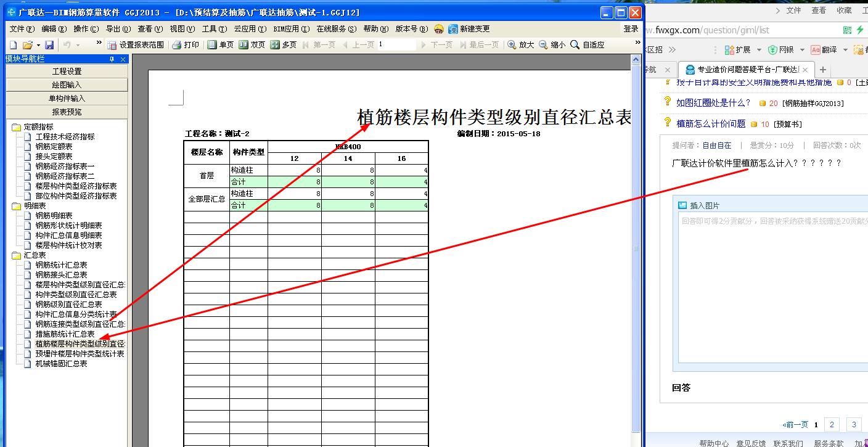Image resolution: width=868 pixels, height=447 pixels.
Task: Open link 植筋怎么计价问题
Action: [x=711, y=124]
